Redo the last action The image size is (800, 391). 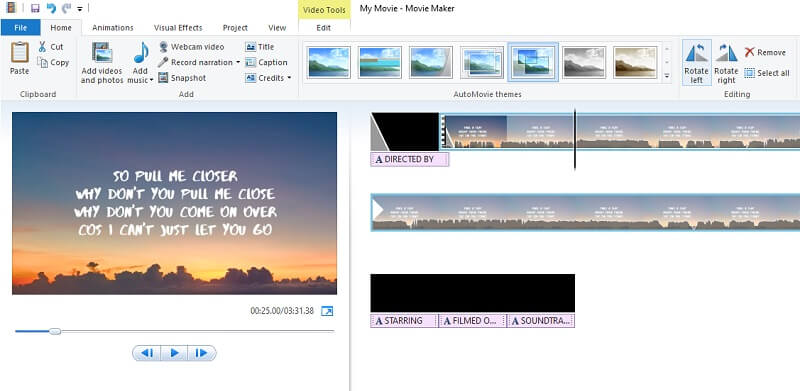[66, 8]
